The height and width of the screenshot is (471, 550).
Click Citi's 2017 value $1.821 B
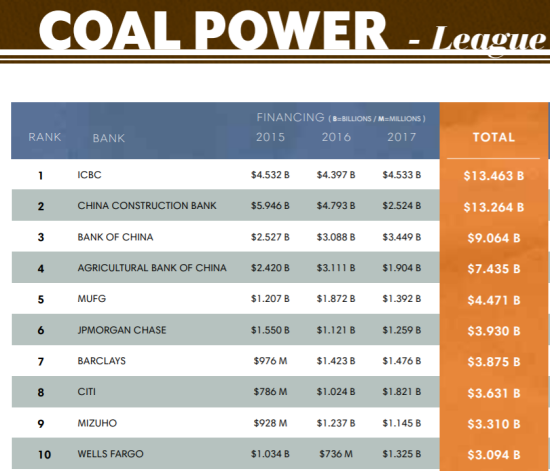(402, 392)
